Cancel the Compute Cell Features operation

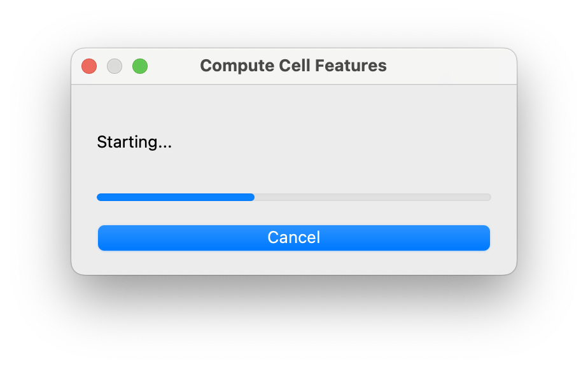[x=293, y=237]
